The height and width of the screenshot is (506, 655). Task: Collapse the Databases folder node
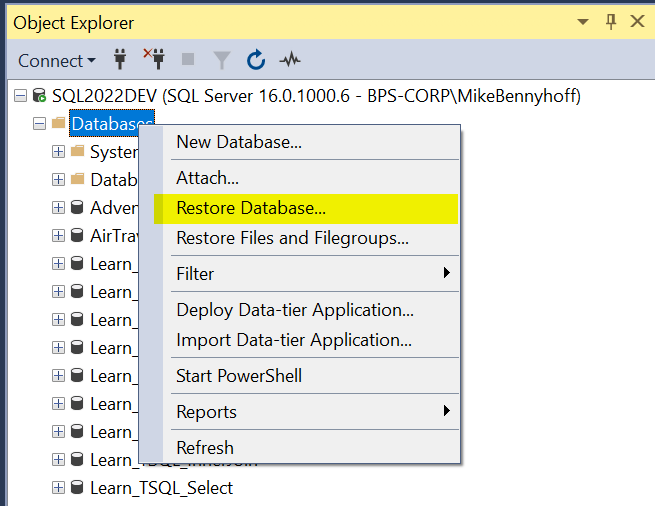(x=40, y=124)
